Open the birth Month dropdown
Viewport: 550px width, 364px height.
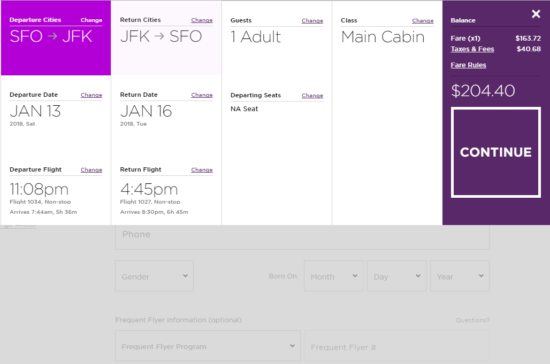(334, 276)
